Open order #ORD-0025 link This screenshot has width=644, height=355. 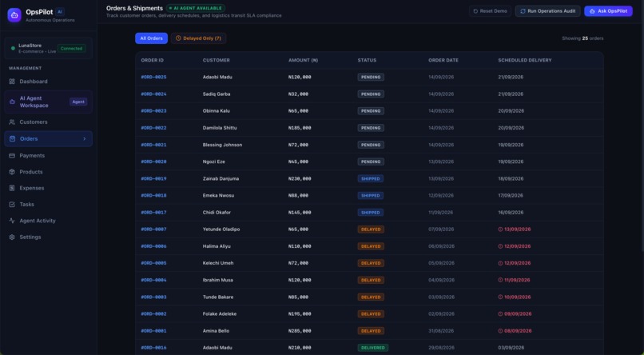(153, 78)
